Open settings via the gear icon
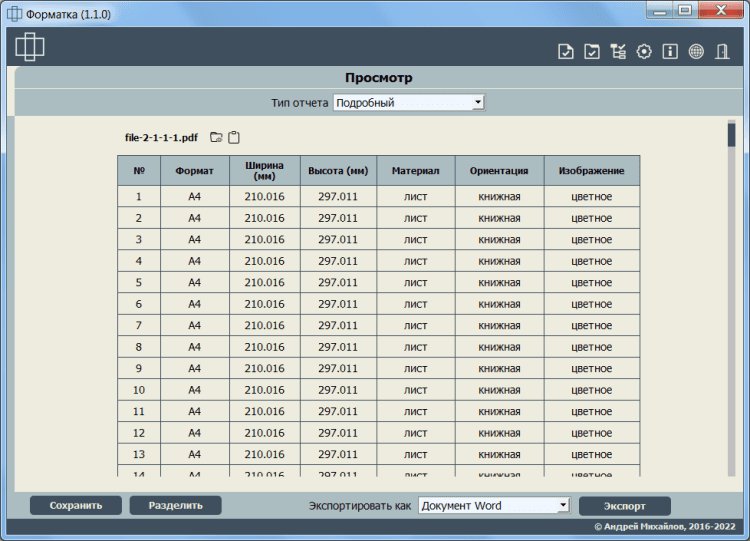Screen dimensions: 750x541 pos(644,52)
